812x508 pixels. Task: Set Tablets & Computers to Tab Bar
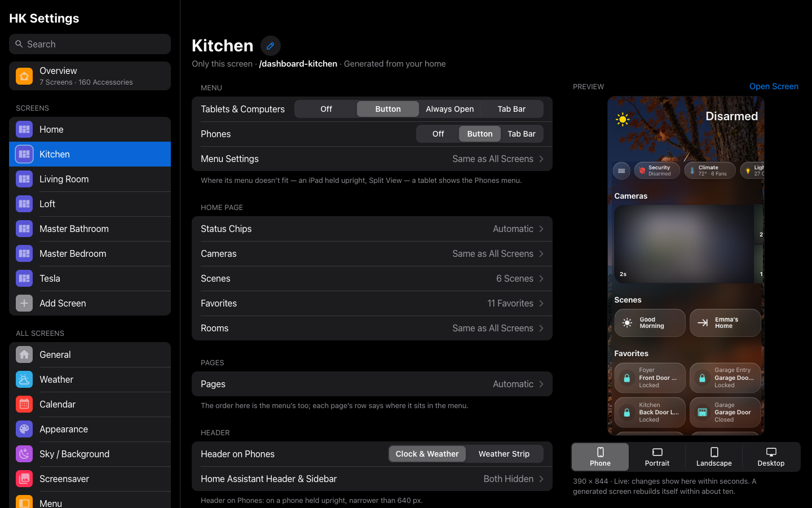(x=511, y=109)
